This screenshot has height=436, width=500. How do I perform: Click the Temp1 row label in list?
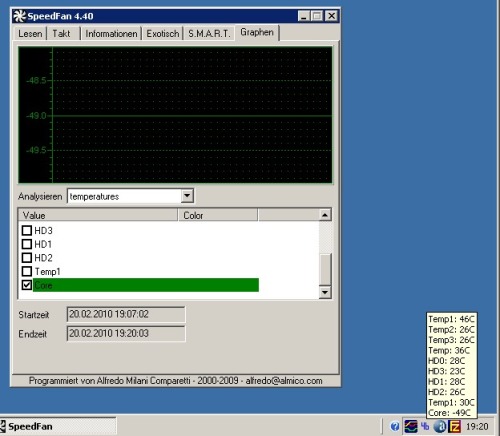(47, 272)
